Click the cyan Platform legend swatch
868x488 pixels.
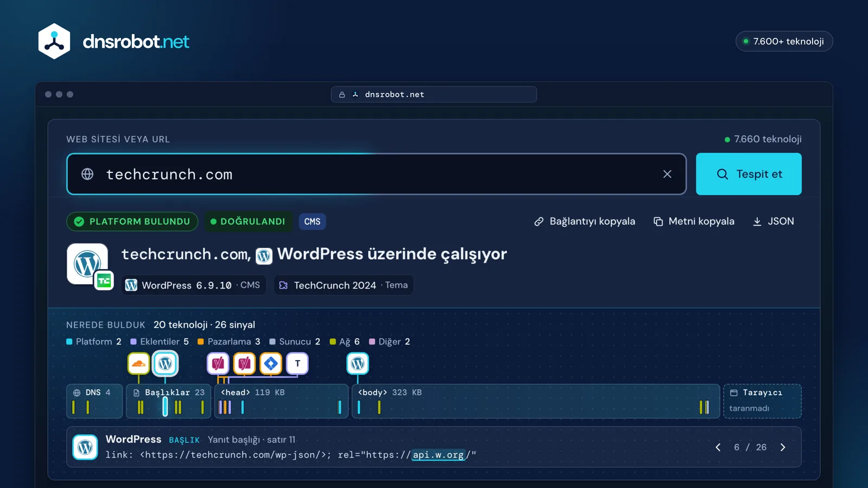69,342
